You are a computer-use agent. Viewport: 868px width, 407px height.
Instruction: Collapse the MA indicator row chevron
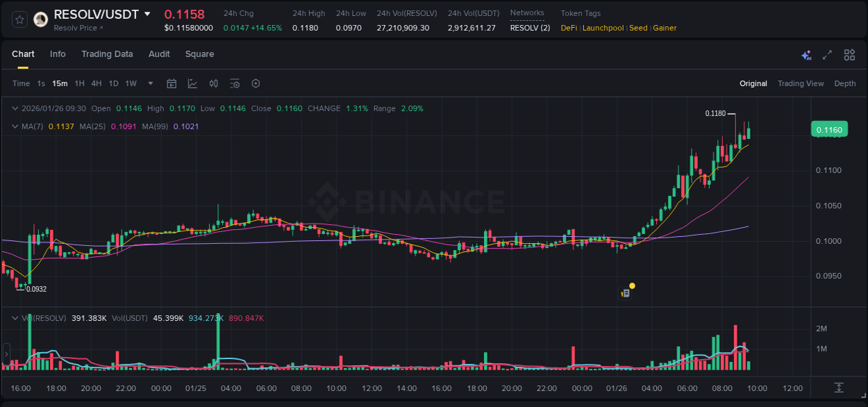15,126
